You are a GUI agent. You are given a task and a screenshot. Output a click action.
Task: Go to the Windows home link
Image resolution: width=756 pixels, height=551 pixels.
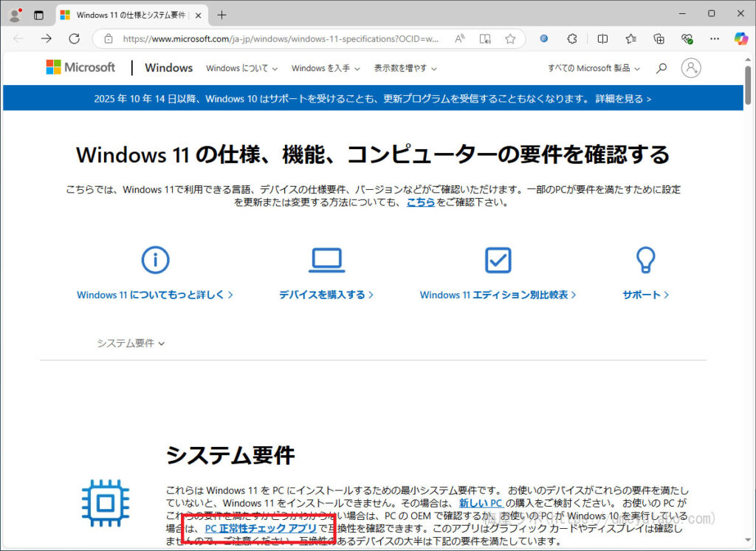point(169,68)
